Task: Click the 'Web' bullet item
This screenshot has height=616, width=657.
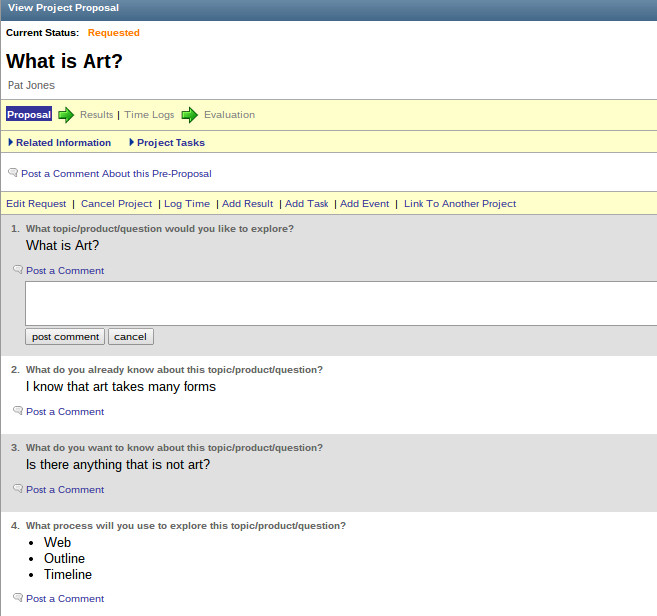Action: [x=57, y=542]
